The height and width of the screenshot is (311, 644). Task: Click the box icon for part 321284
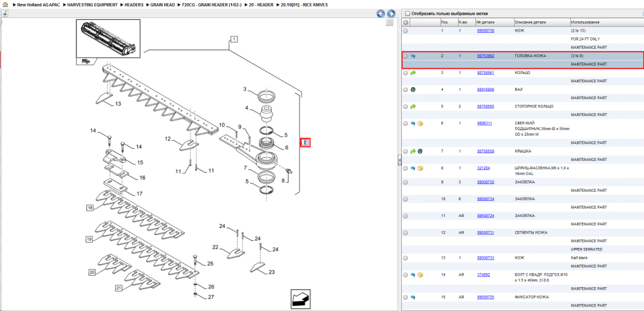tap(420, 168)
